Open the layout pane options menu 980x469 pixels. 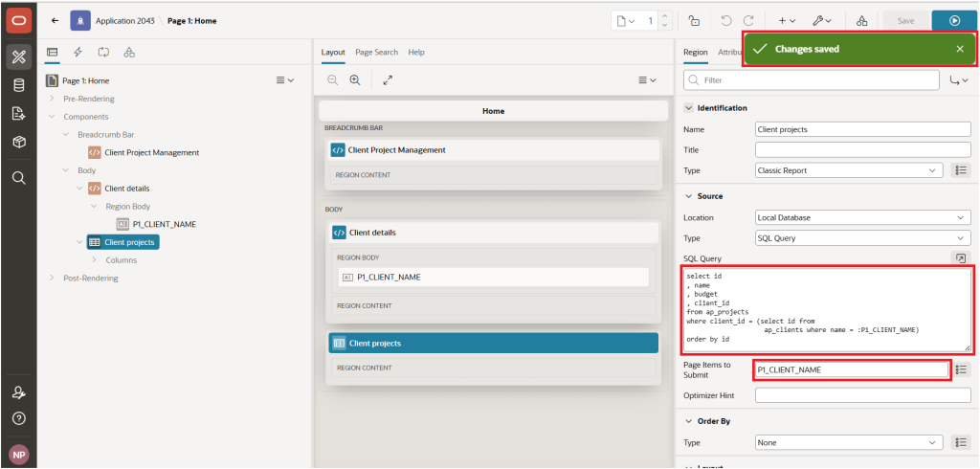647,80
